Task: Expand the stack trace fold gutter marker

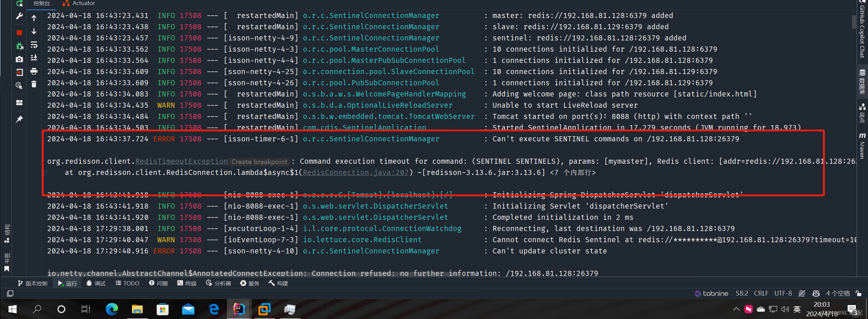Action: (45, 173)
